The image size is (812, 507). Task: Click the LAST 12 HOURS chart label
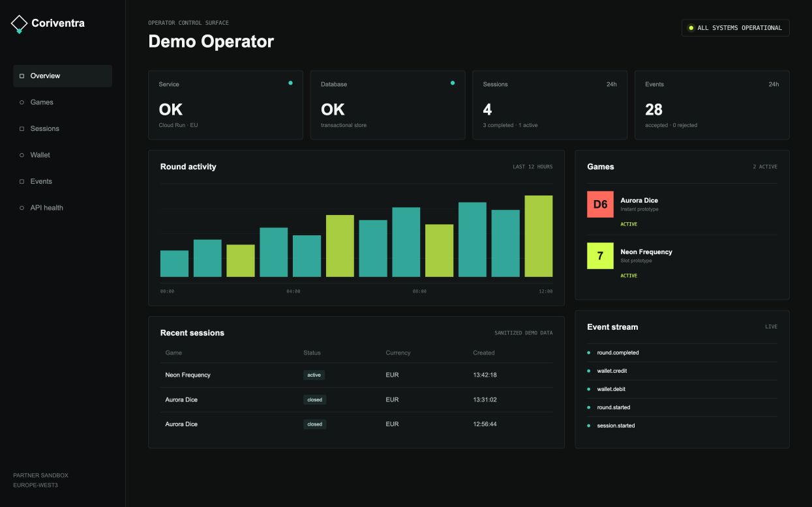tap(533, 167)
